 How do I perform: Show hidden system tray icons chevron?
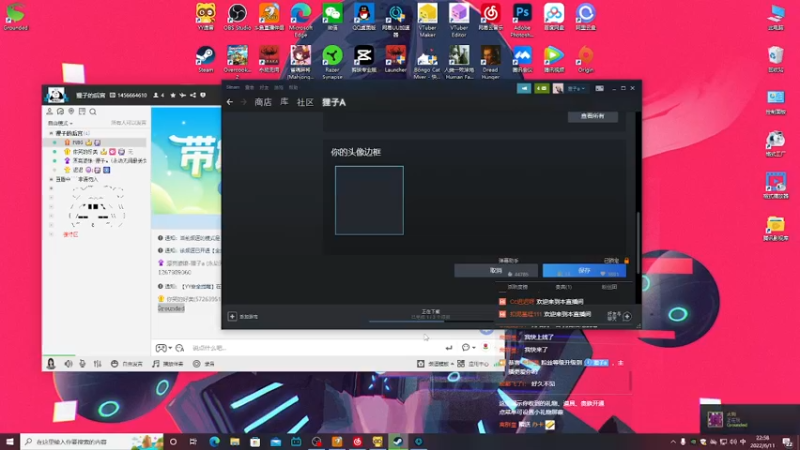[672, 441]
